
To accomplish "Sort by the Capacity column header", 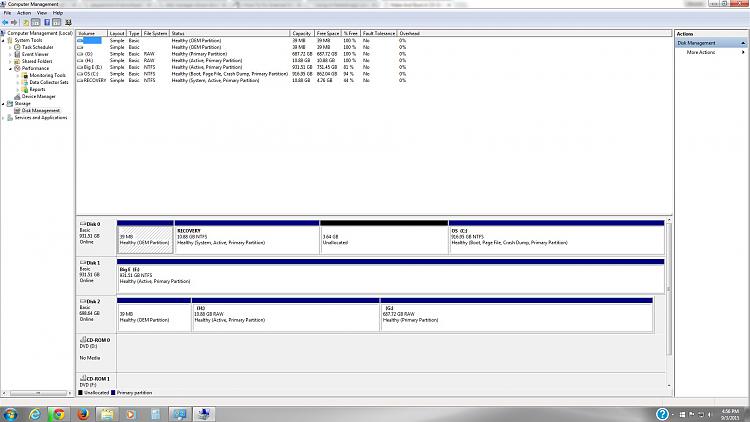I will click(x=302, y=33).
